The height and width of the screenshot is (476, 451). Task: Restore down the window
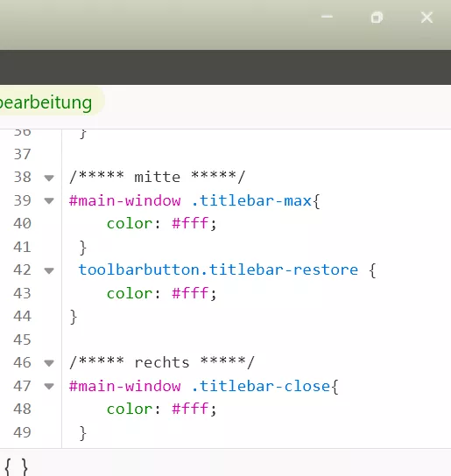(377, 17)
